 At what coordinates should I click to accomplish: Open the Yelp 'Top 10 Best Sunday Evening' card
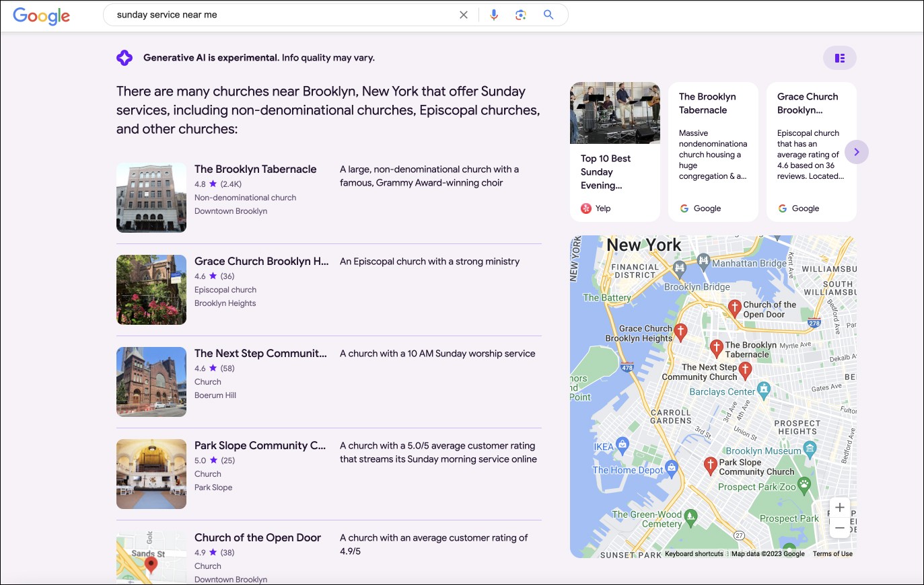pos(615,152)
